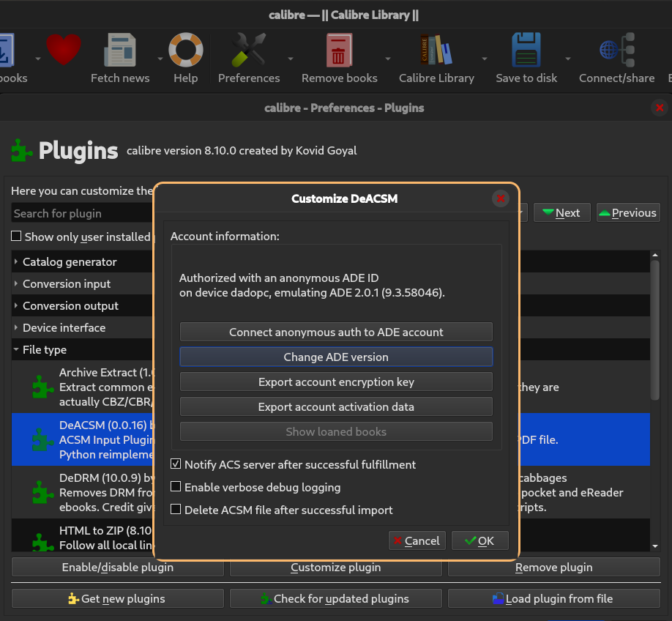672x621 pixels.
Task: Click the Save to disk floppy icon
Action: point(526,53)
